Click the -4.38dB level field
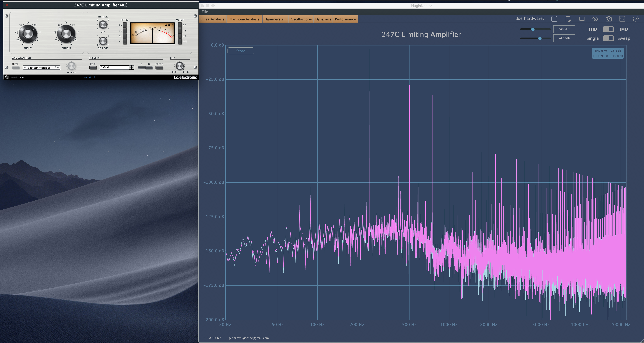Image resolution: width=644 pixels, height=343 pixels. (x=564, y=38)
